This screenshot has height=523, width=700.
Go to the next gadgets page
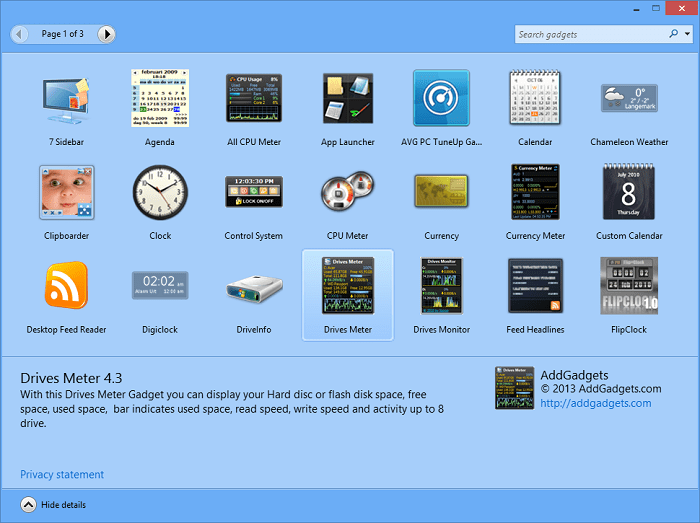pyautogui.click(x=107, y=34)
